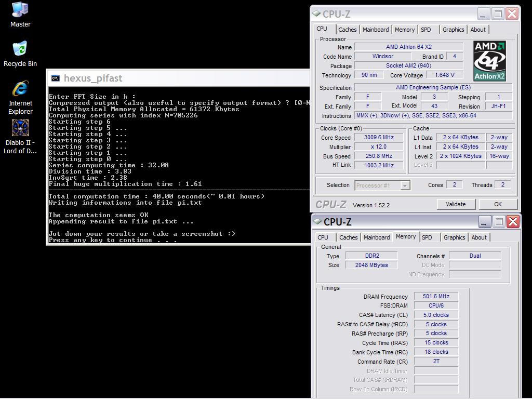The width and height of the screenshot is (532, 399).
Task: Click the processor Name field AMD Athlon 64 X2
Action: pos(409,47)
